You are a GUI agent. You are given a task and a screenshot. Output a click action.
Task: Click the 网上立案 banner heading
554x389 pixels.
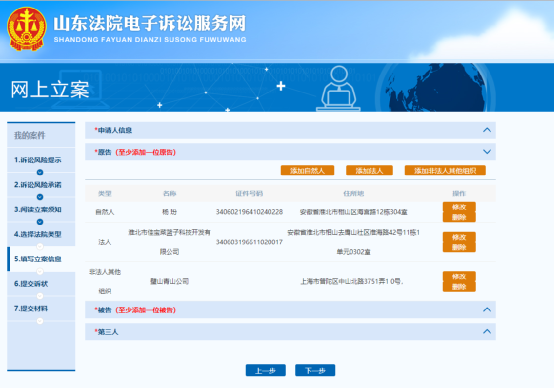pyautogui.click(x=50, y=89)
